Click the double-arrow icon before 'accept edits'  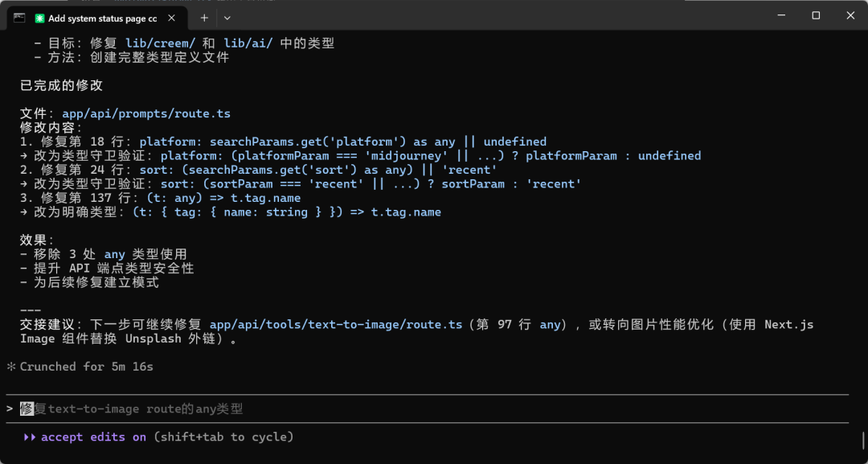point(30,437)
